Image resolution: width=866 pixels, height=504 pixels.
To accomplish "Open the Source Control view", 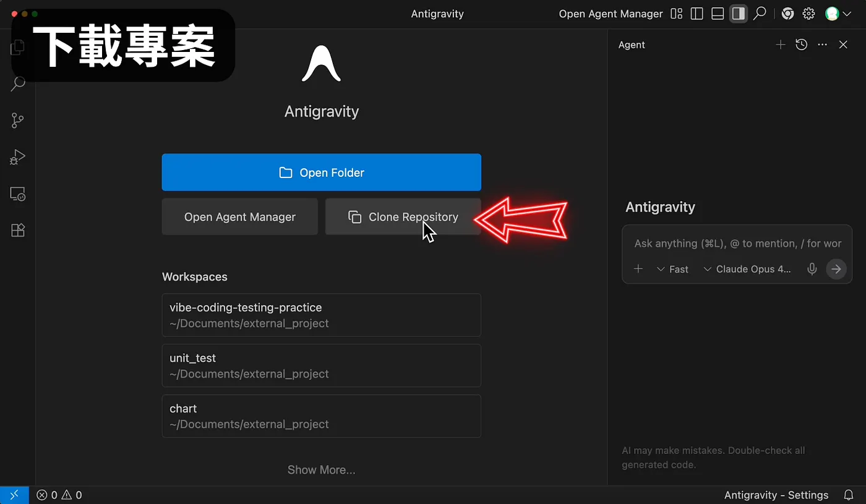I will 18,121.
